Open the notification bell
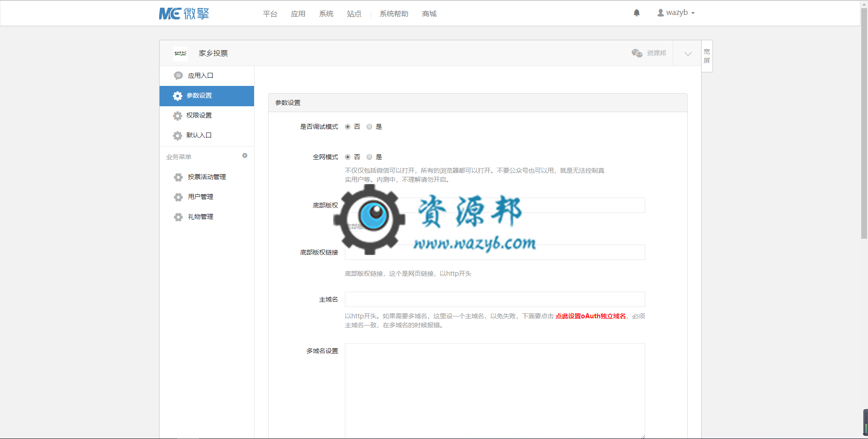The height and width of the screenshot is (439, 868). point(637,13)
